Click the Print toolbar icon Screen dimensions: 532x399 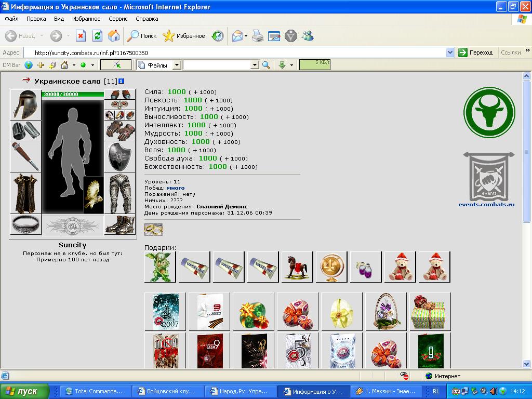coord(258,36)
